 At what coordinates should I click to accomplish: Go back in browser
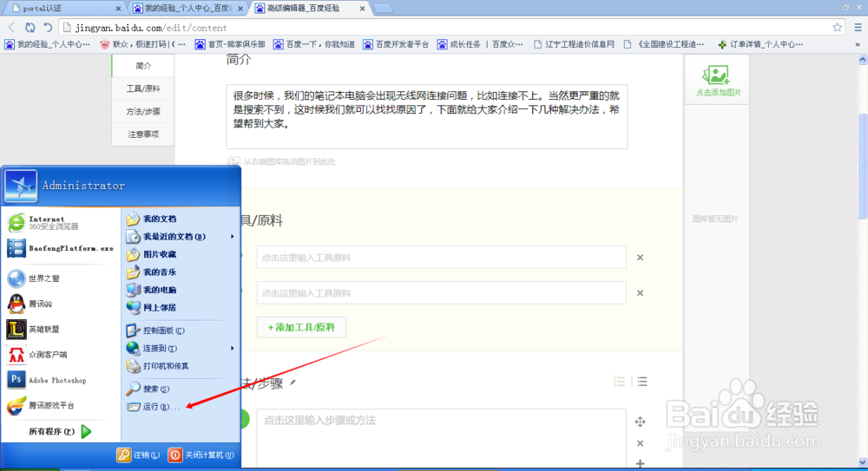tap(11, 27)
